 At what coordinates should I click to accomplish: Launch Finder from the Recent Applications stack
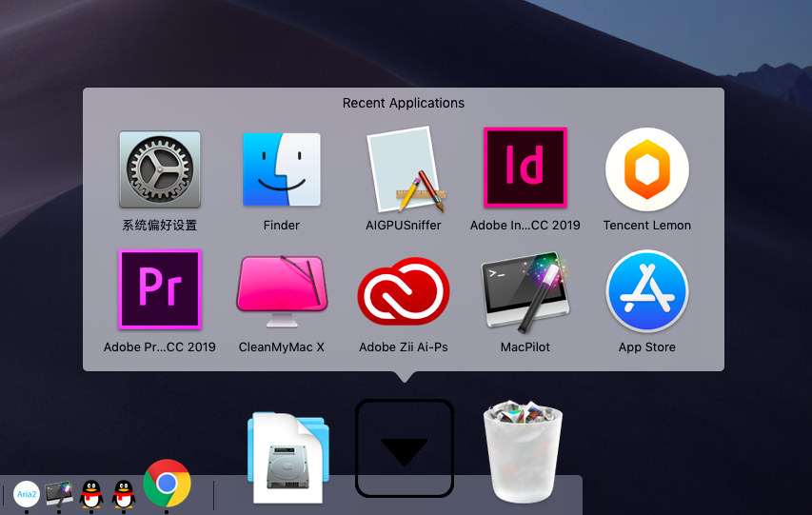click(281, 169)
